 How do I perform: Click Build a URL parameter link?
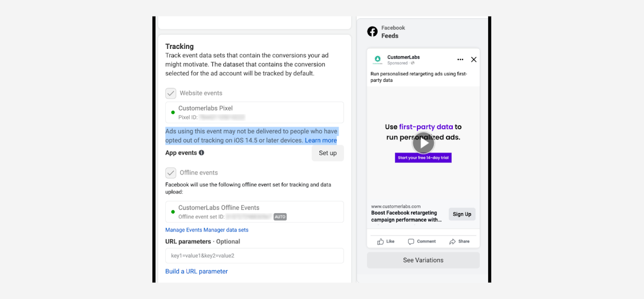pos(196,272)
